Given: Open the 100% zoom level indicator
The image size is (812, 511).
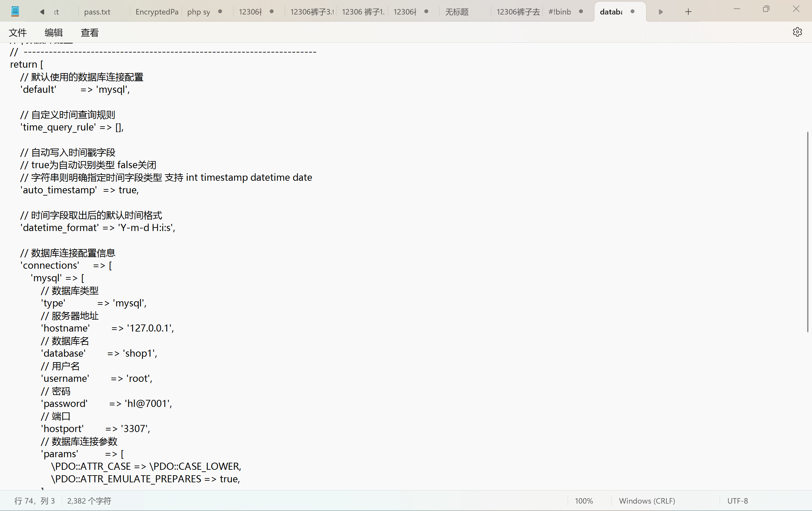Looking at the screenshot, I should 584,501.
